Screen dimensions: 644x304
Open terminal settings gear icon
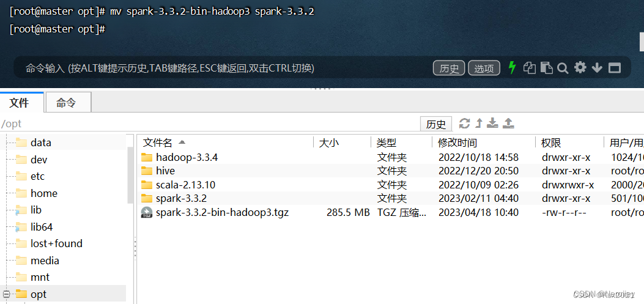point(580,67)
